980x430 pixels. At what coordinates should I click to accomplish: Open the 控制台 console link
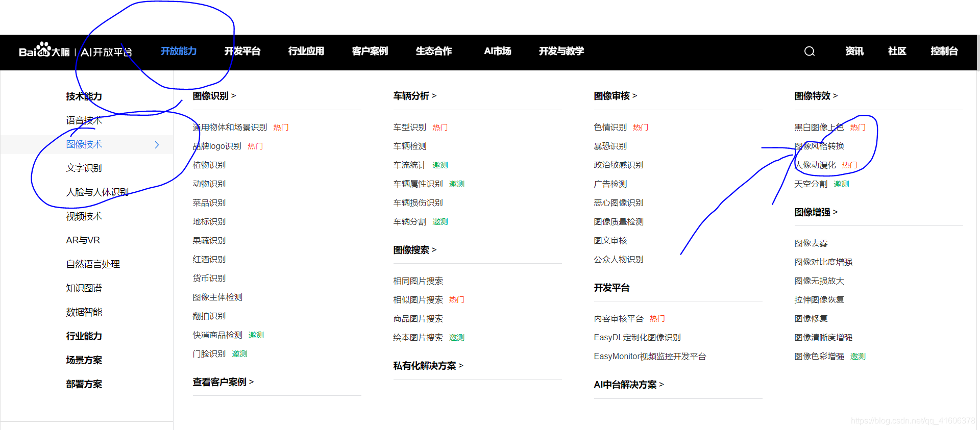pos(944,51)
